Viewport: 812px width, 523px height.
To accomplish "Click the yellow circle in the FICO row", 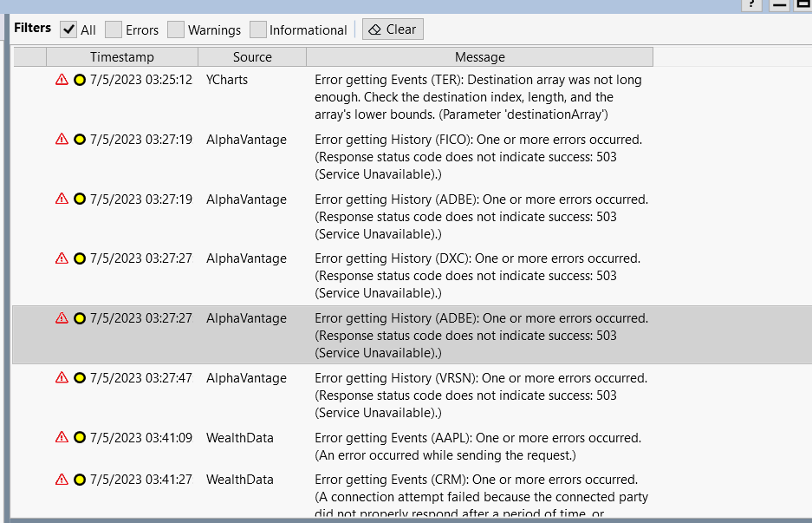I will pyautogui.click(x=80, y=140).
